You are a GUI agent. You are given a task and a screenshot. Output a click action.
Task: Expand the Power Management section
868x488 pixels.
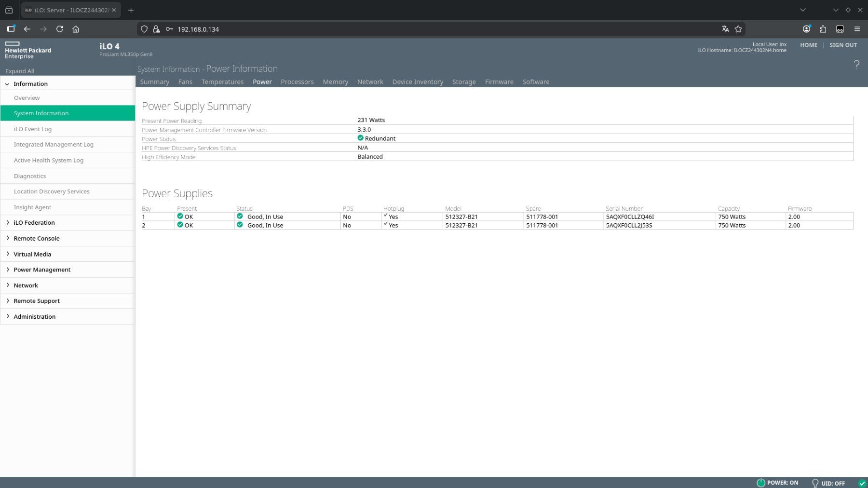[7, 270]
